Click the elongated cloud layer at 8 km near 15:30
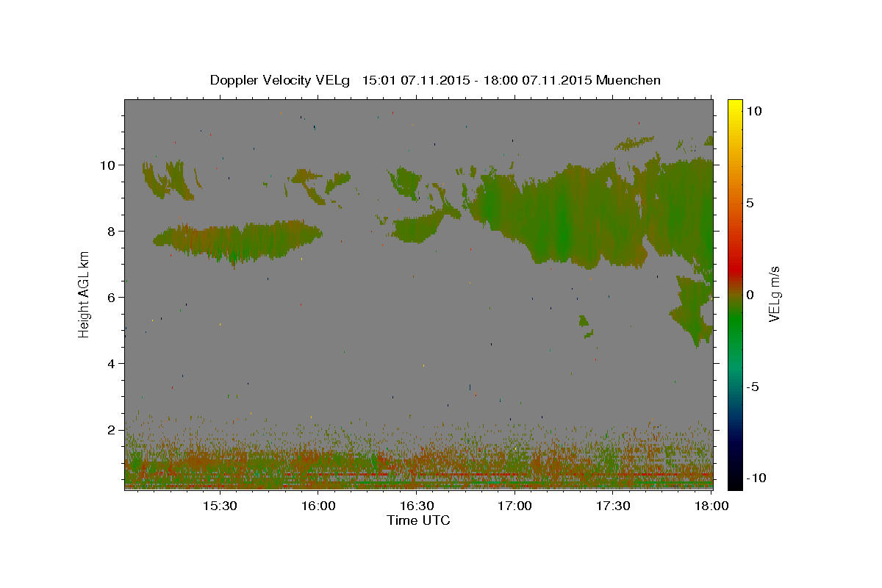 pos(237,240)
